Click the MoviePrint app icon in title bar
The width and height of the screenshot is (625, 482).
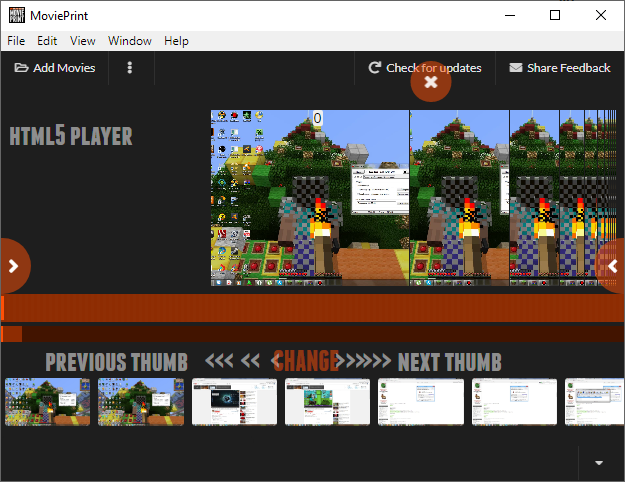pyautogui.click(x=17, y=16)
